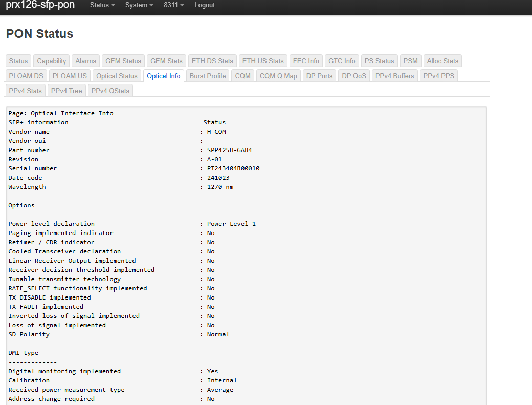
Task: Open the Status dropdown menu
Action: (102, 5)
